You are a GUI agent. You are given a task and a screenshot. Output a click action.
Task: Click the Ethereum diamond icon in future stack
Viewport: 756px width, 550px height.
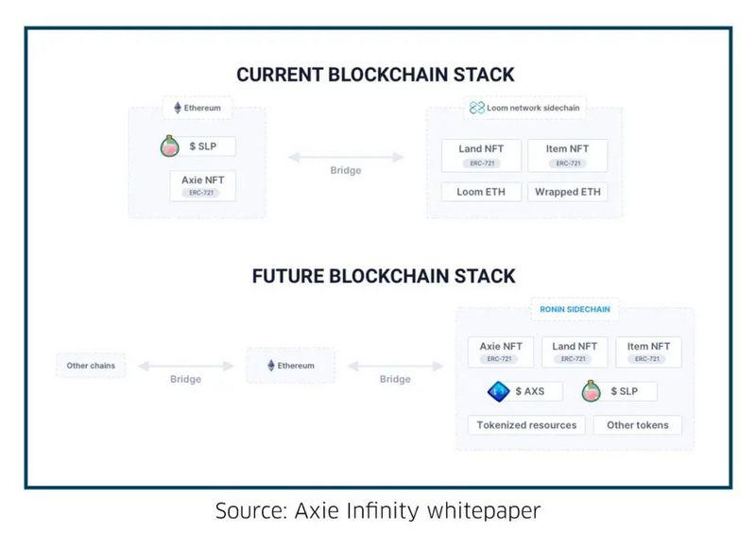pos(271,365)
